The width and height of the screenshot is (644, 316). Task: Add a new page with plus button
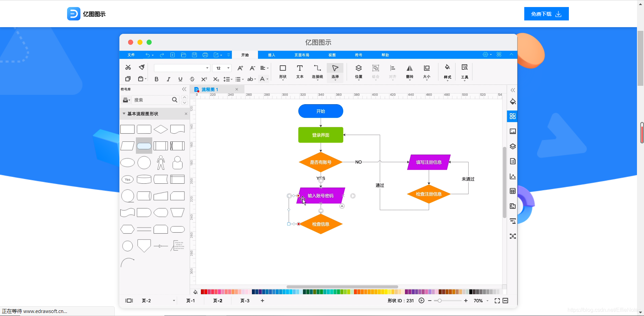tap(262, 301)
